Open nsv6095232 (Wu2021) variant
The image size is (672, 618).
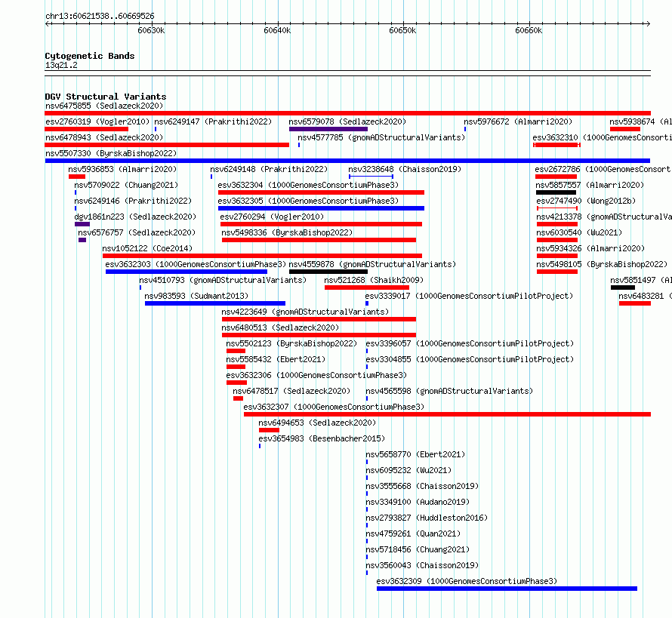(x=408, y=470)
